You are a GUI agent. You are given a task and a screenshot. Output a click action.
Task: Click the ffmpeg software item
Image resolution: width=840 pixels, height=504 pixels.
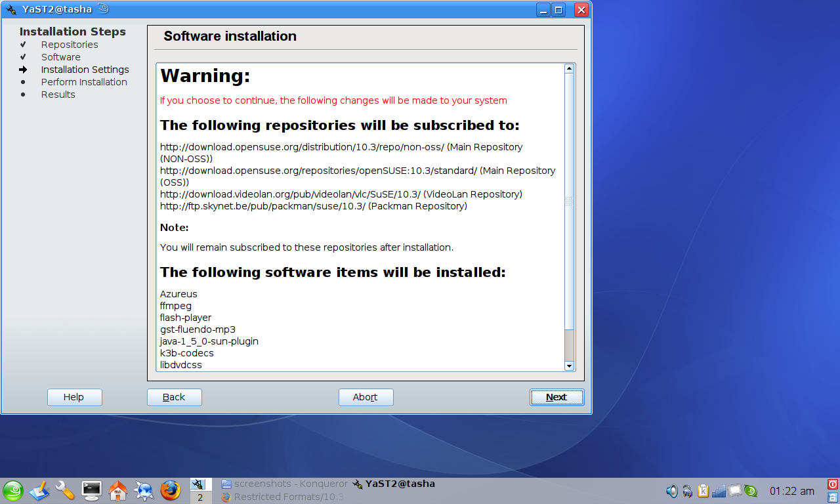pyautogui.click(x=176, y=306)
